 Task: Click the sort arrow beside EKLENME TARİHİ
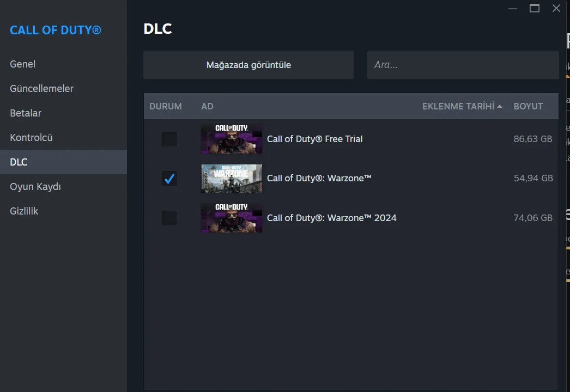tap(500, 107)
